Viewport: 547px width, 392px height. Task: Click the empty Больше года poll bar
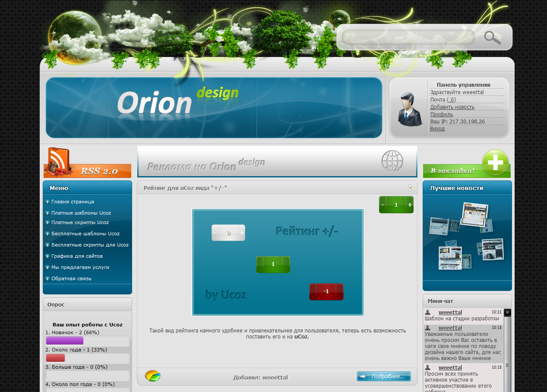point(88,375)
